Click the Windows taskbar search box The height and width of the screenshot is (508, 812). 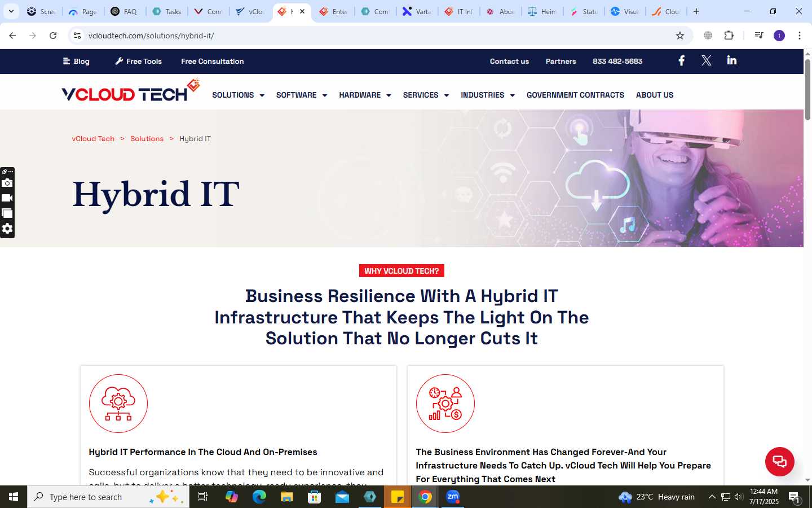pyautogui.click(x=108, y=497)
